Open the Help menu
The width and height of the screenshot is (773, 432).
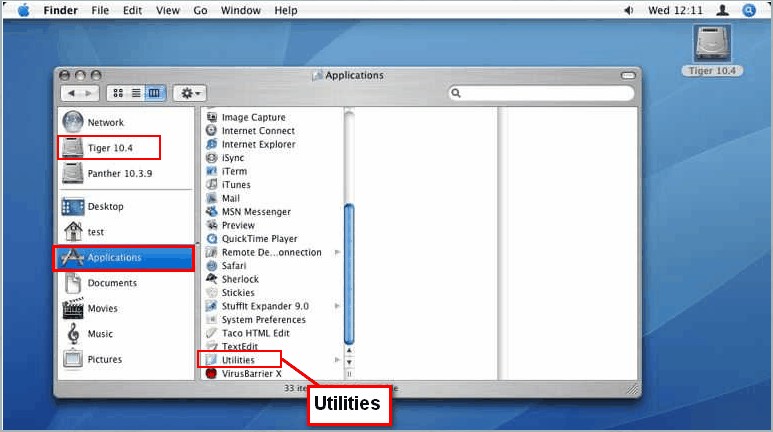point(286,10)
